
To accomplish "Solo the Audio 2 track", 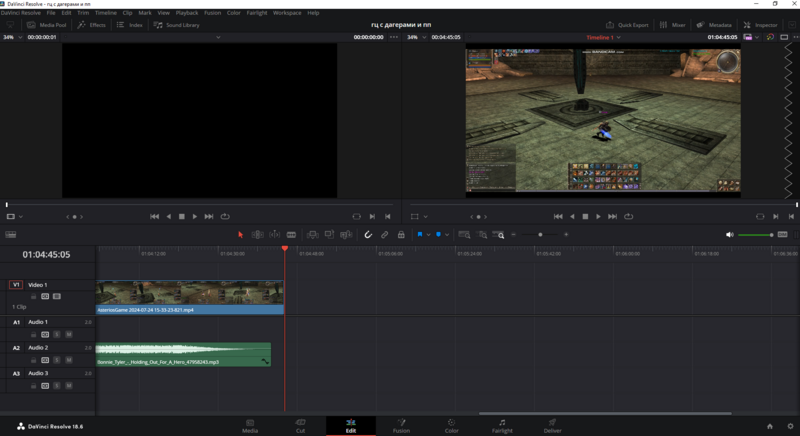I will (x=57, y=360).
